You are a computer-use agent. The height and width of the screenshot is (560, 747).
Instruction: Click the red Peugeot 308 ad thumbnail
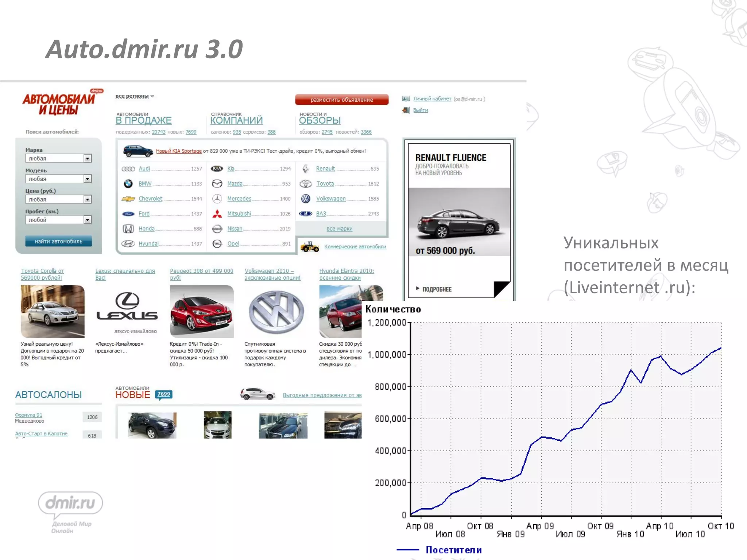coord(202,311)
